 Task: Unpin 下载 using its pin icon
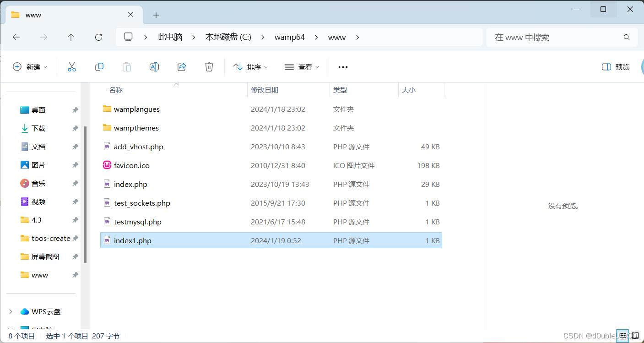(x=75, y=128)
